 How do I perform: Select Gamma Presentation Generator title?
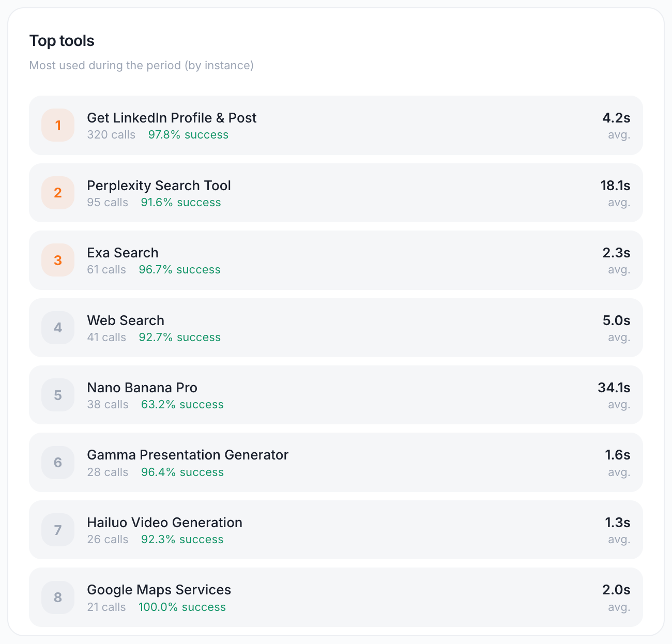(x=188, y=455)
